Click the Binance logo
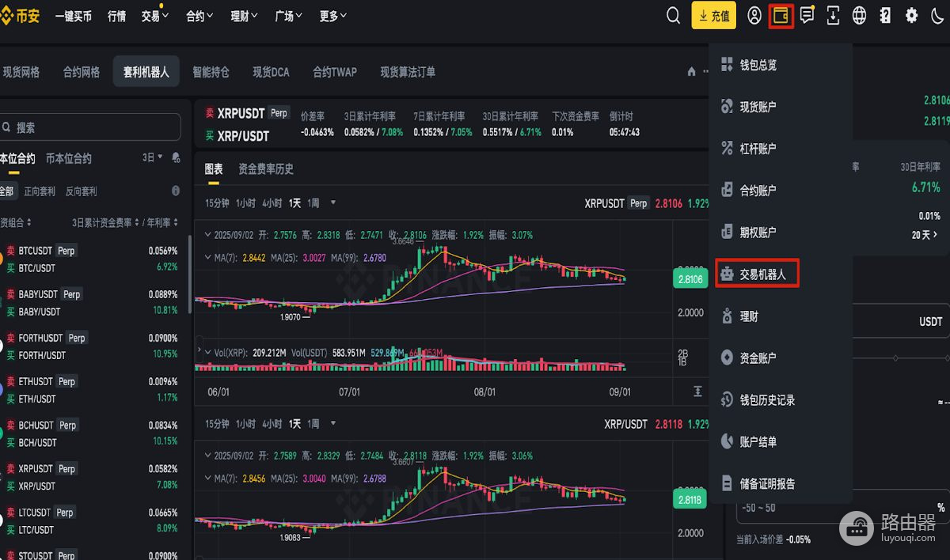This screenshot has width=950, height=560. pos(21,16)
